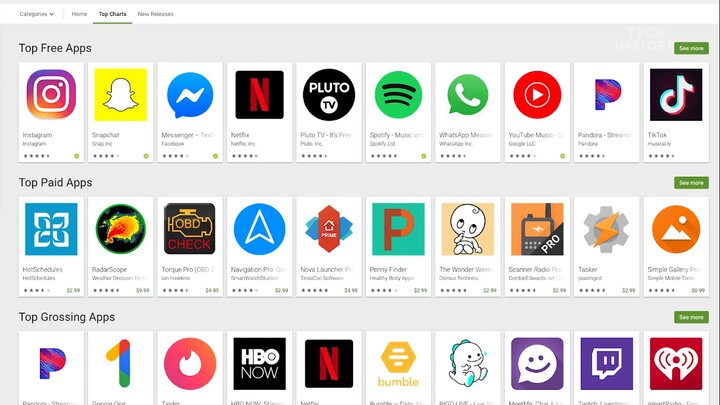Open the Spotify app icon
The image size is (720, 405).
point(398,95)
